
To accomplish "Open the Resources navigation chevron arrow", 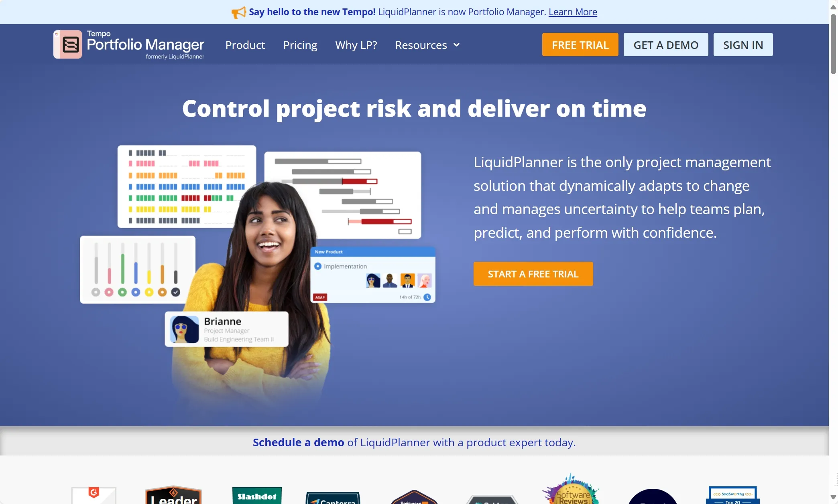I will 456,45.
